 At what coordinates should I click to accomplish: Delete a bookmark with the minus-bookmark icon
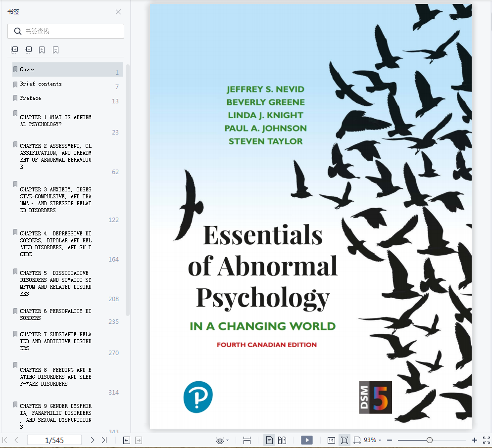point(55,50)
